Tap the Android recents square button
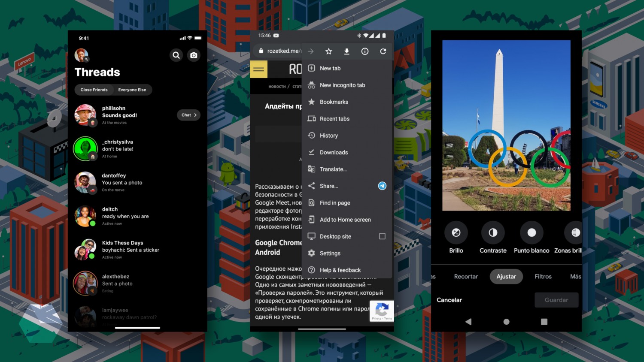644x362 pixels. (544, 322)
